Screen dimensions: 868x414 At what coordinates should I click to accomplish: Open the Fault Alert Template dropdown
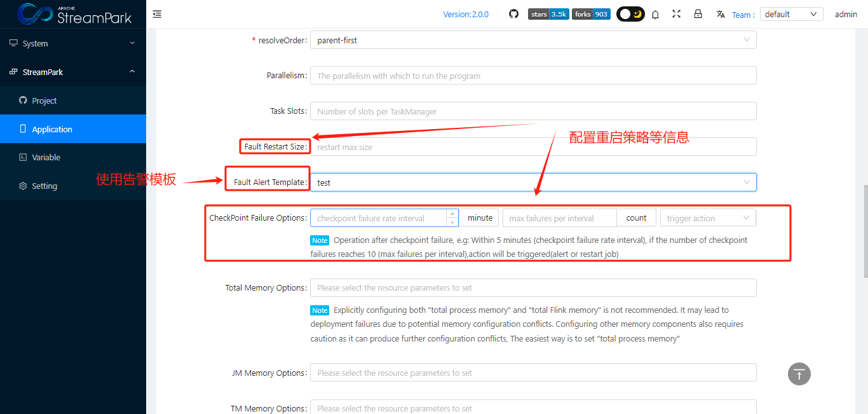pos(532,182)
